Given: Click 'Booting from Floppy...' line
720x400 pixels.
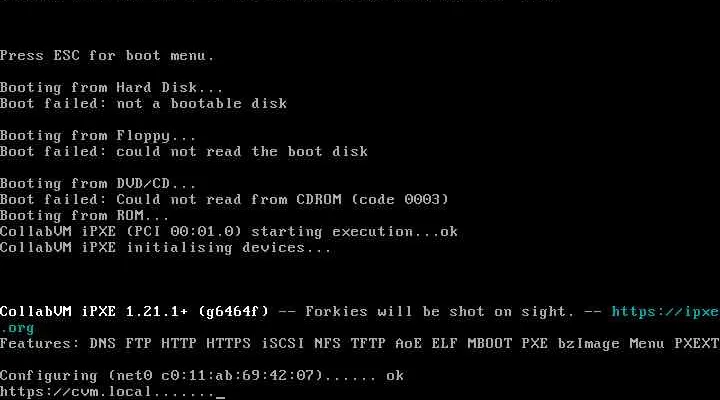Looking at the screenshot, I should click(98, 136).
